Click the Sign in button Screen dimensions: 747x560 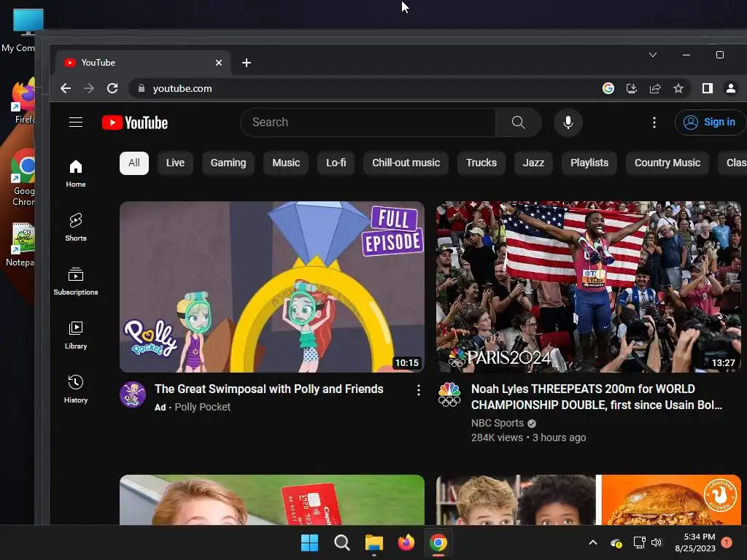(x=711, y=122)
